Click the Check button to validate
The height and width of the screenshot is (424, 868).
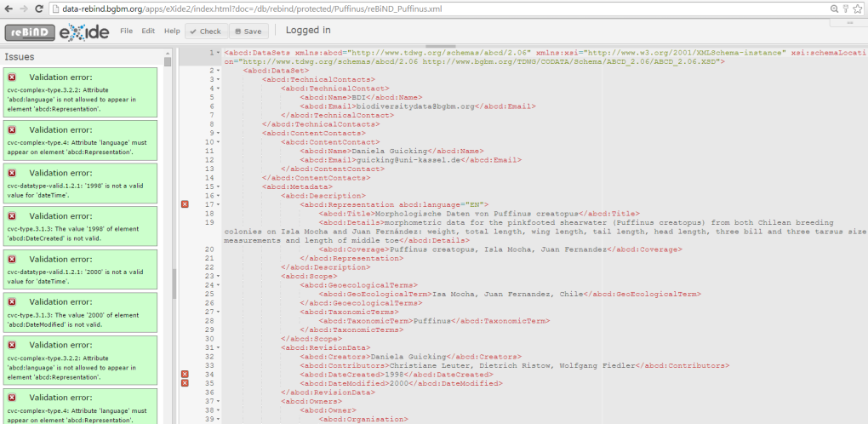[206, 32]
